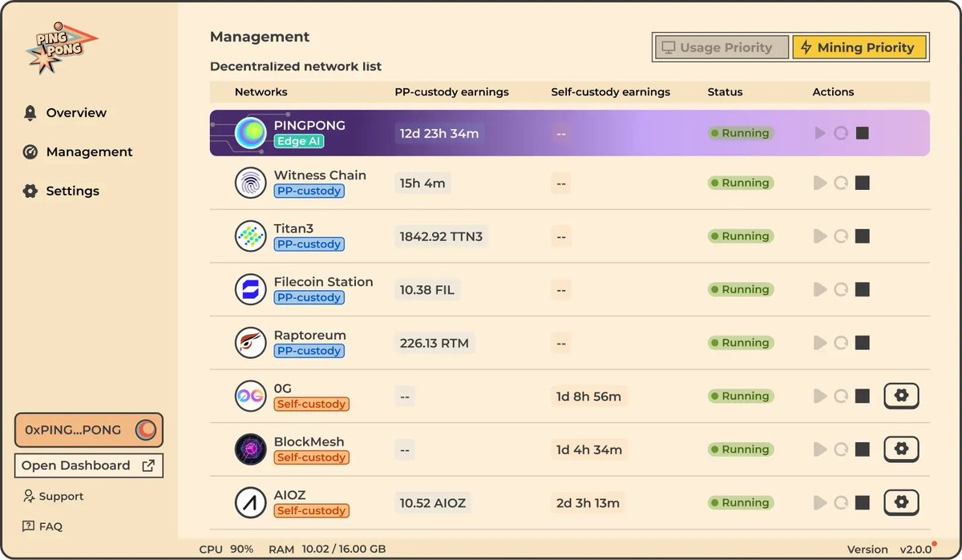The width and height of the screenshot is (962, 560).
Task: Click the PINGPONG Edge AI tag
Action: click(299, 141)
